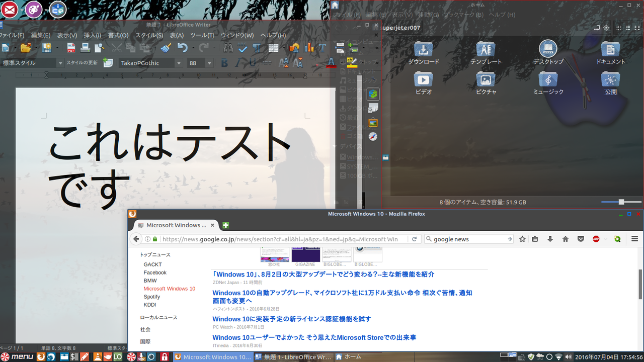Open Firefox downloads arrow
The width and height of the screenshot is (644, 362).
(x=550, y=239)
